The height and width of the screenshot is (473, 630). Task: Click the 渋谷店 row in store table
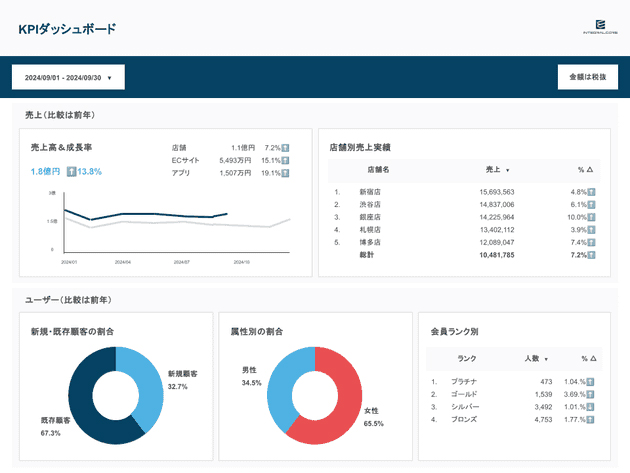click(x=370, y=204)
